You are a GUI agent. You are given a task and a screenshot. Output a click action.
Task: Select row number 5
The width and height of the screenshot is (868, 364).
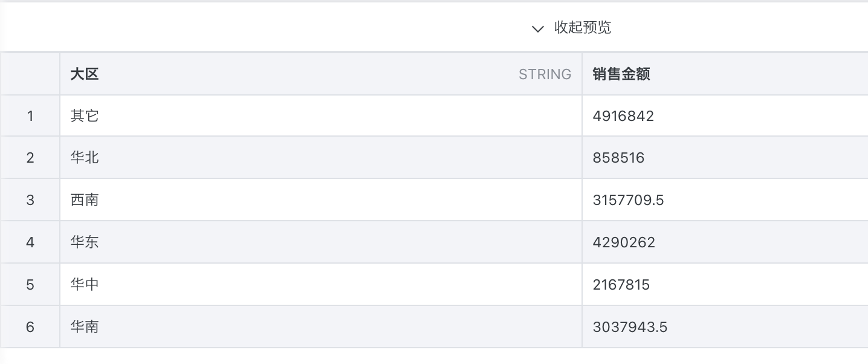pyautogui.click(x=30, y=284)
